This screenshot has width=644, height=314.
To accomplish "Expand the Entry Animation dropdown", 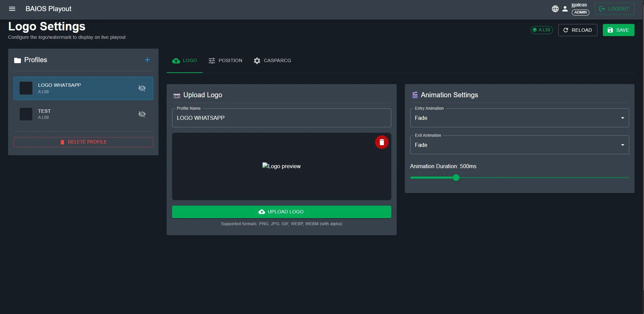I will tap(520, 118).
